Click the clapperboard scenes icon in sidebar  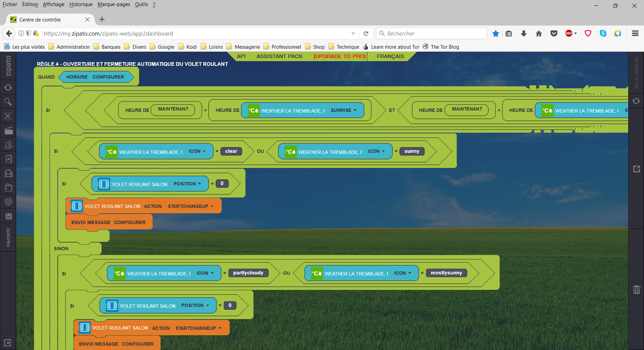click(8, 130)
